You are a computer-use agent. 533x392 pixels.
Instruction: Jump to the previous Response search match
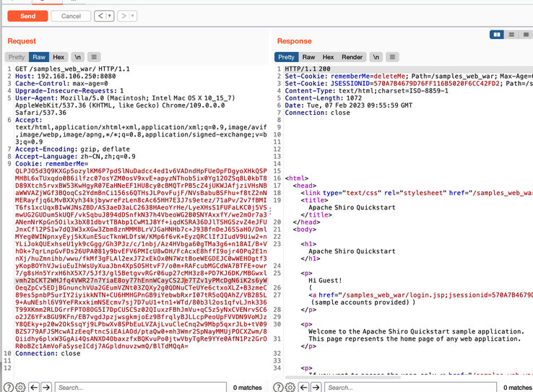pos(303,387)
